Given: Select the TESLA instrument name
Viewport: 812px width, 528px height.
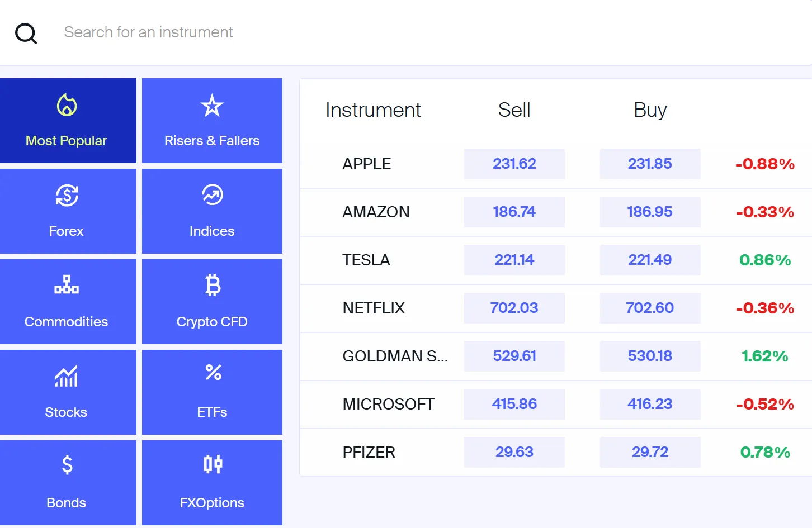Looking at the screenshot, I should (366, 260).
